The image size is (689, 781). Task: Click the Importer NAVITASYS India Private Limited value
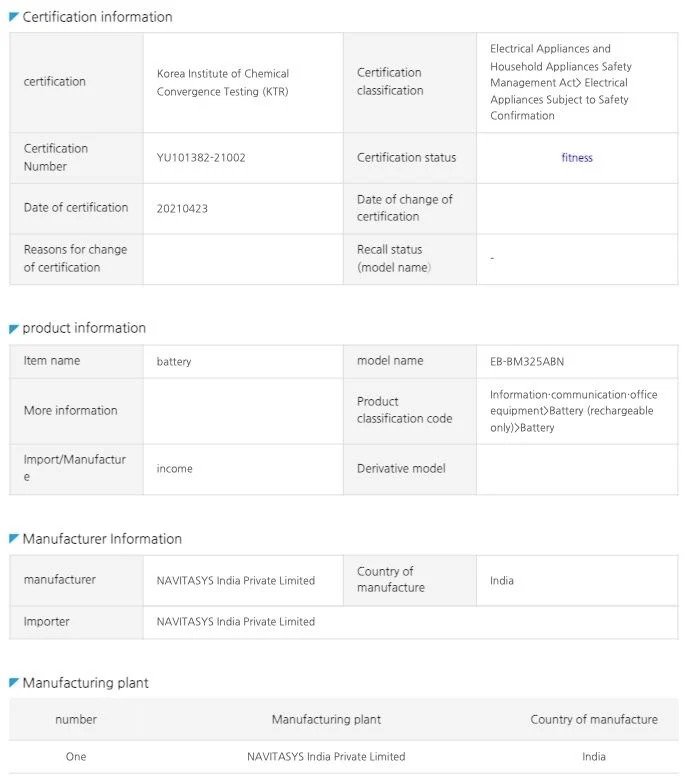coord(236,622)
